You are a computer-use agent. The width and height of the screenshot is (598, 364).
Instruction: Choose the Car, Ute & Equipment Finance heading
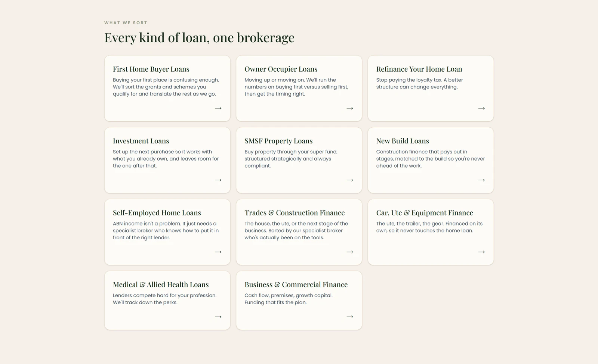tap(425, 213)
